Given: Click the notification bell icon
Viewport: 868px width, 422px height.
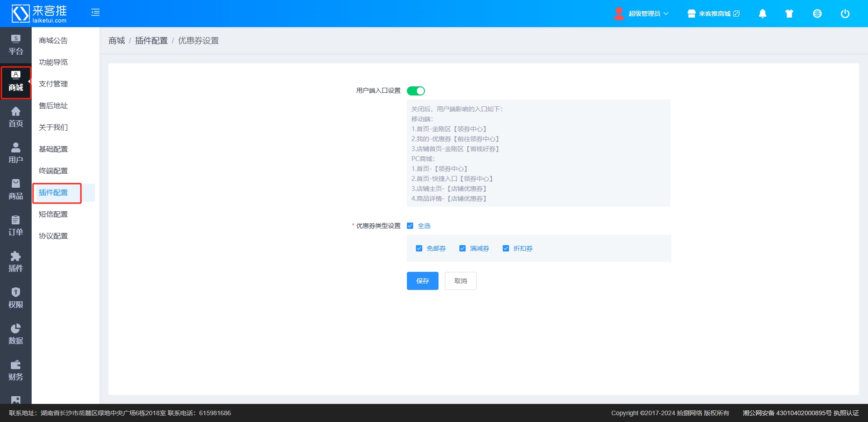Looking at the screenshot, I should [x=762, y=14].
